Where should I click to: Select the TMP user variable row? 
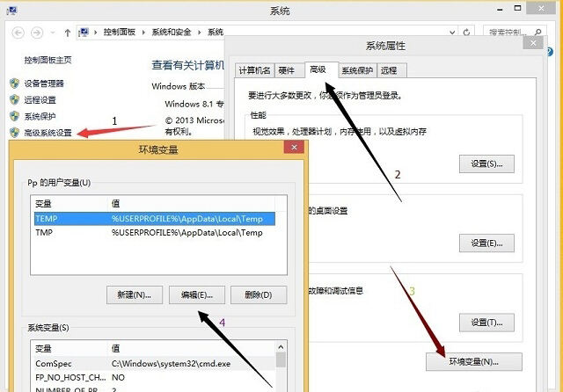click(x=155, y=233)
